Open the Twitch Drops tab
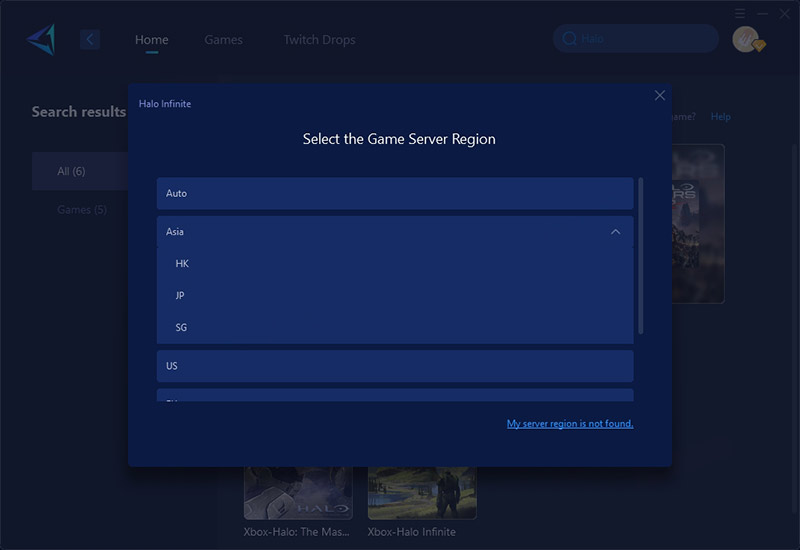 click(x=319, y=40)
